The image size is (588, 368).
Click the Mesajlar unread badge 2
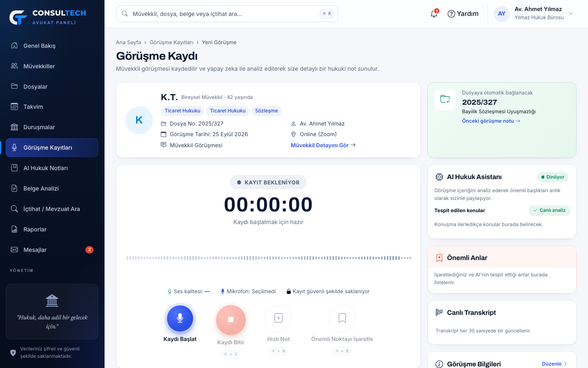point(89,250)
